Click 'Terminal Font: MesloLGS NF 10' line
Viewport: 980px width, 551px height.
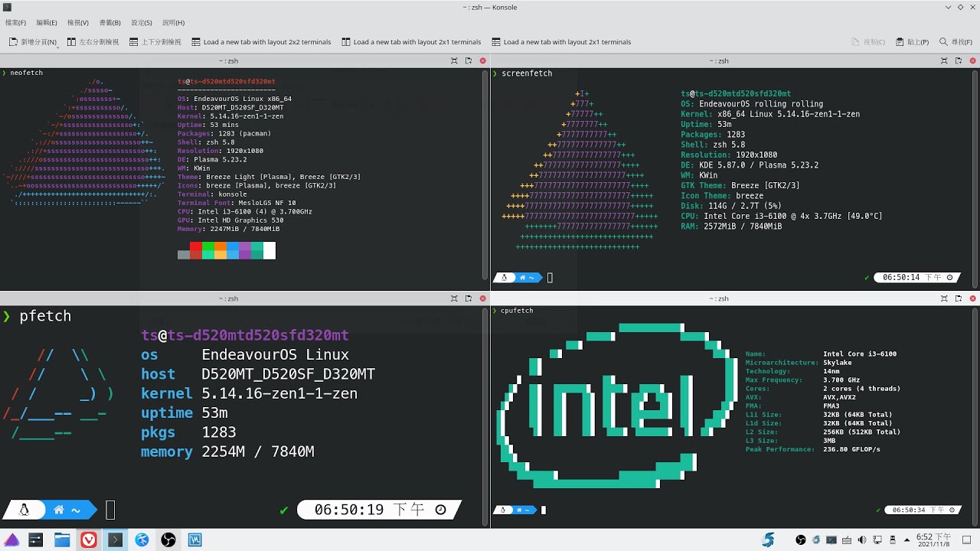point(237,203)
